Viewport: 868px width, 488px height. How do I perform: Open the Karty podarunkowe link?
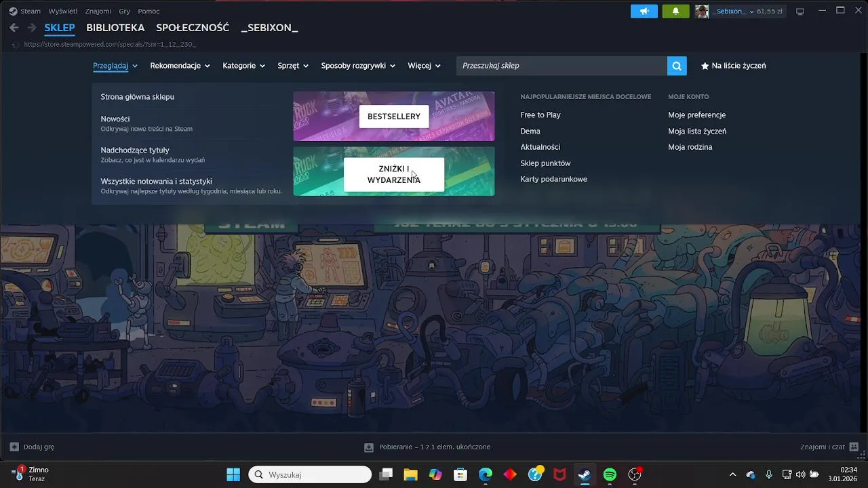554,179
